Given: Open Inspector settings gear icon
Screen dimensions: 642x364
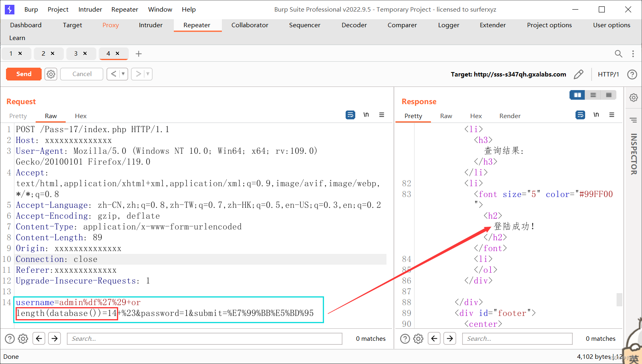Looking at the screenshot, I should (633, 98).
